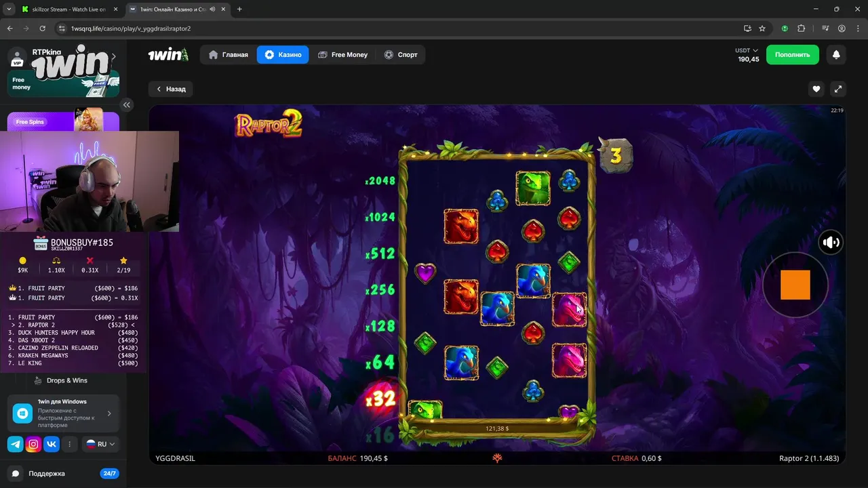The height and width of the screenshot is (488, 868).
Task: Go to the Главная tab
Action: [229, 55]
